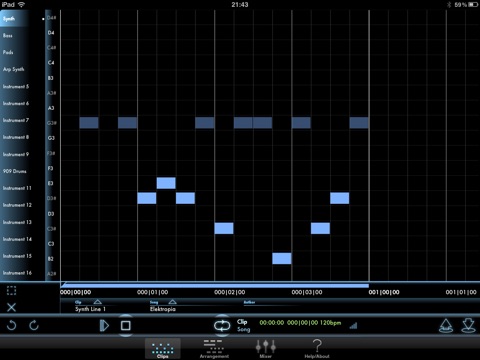This screenshot has width=480, height=360.
Task: Tap the battery indicator in status bar
Action: [473, 4]
